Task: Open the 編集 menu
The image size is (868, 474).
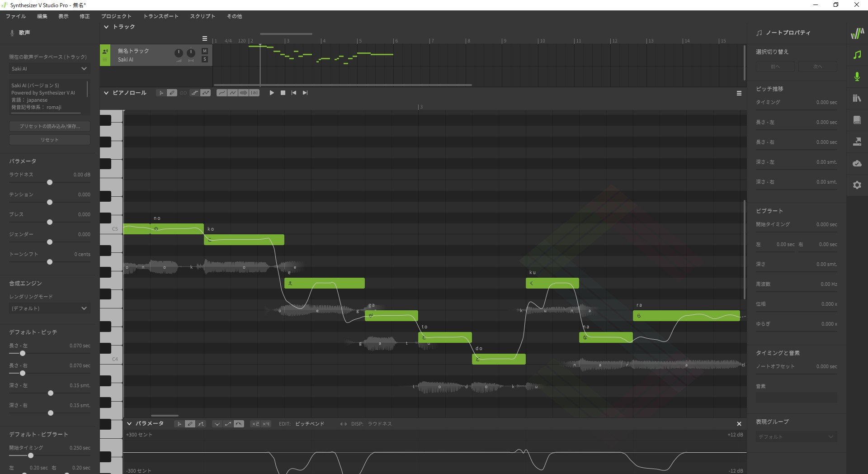Action: (x=42, y=16)
